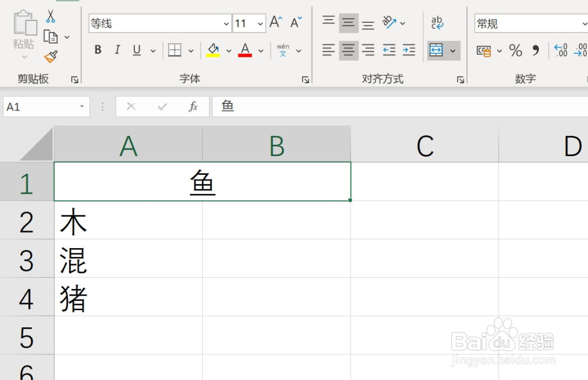Viewport: 588px width, 380px height.
Task: Toggle bold formatting
Action: [97, 50]
